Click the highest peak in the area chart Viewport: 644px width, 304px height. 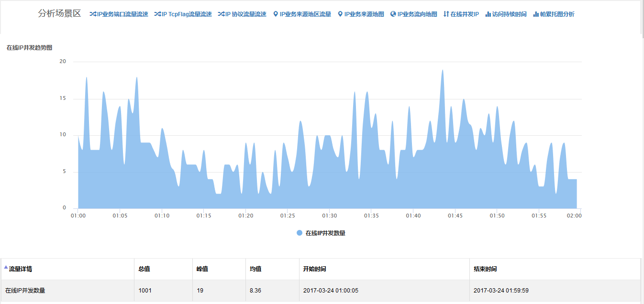coord(443,71)
